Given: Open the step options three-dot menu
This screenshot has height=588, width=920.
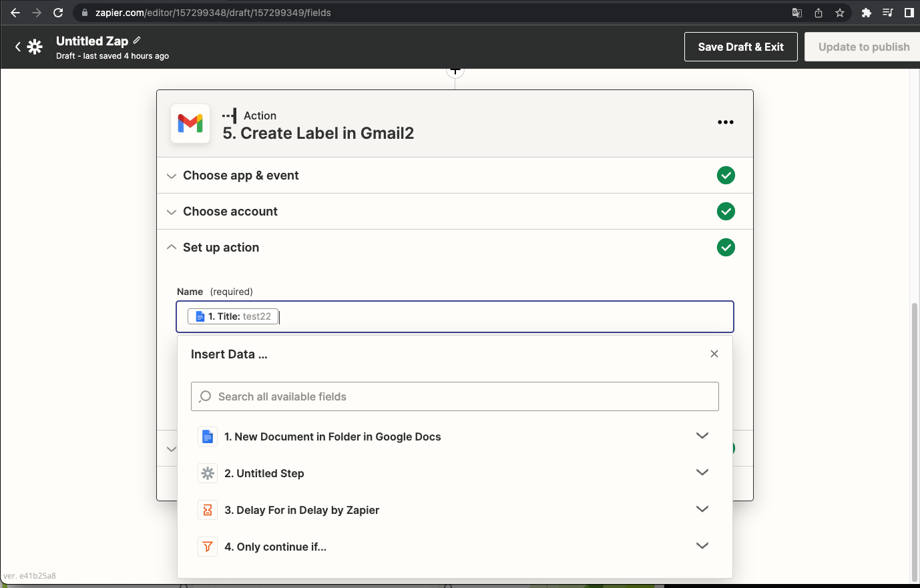Looking at the screenshot, I should pos(726,122).
